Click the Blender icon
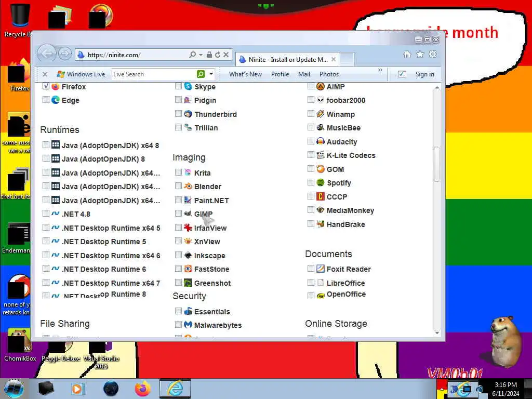 (x=188, y=186)
